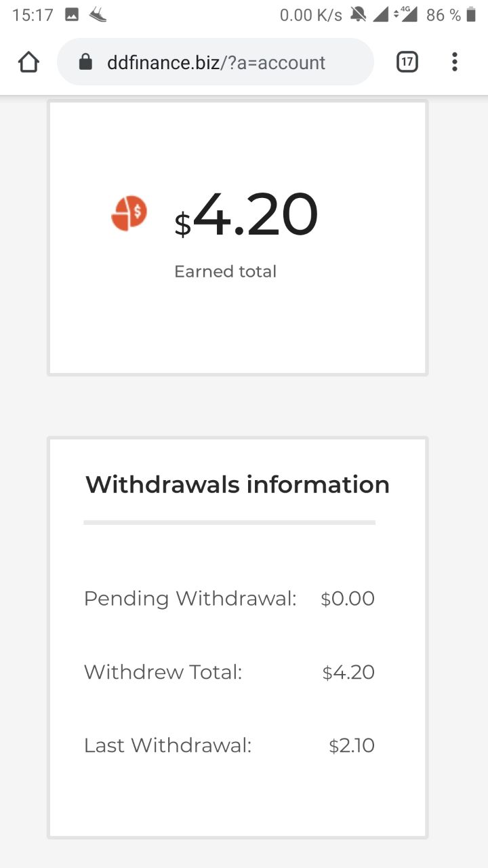Viewport: 488px width, 868px height.
Task: Select the Last Withdrawal label
Action: 167,745
